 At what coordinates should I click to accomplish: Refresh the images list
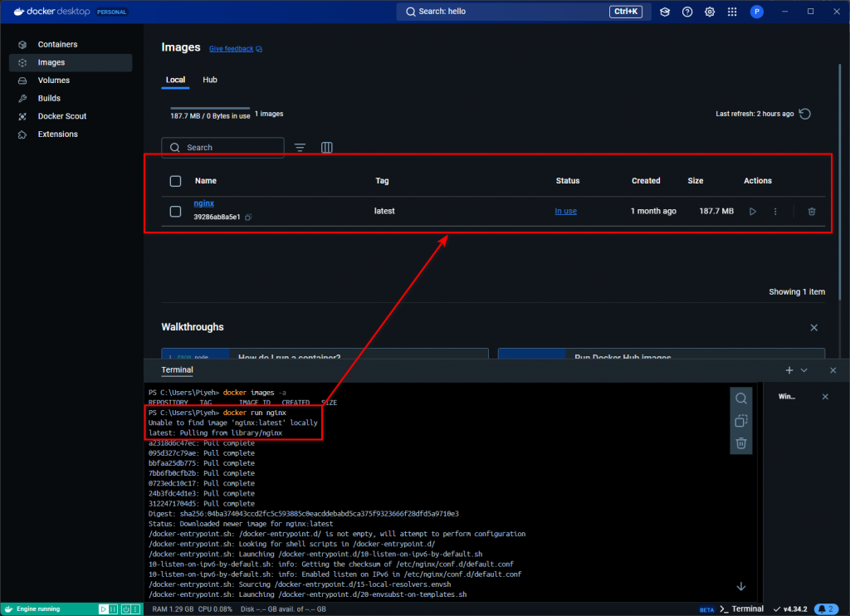(805, 114)
